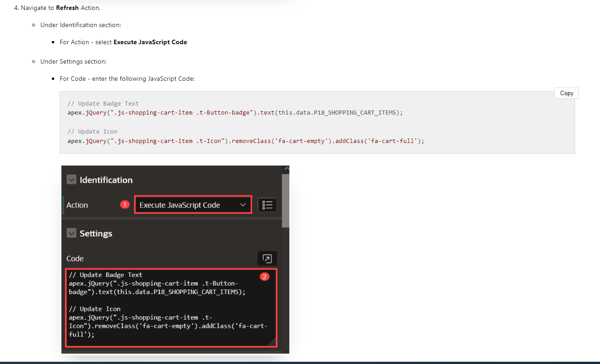600x364 pixels.
Task: Click the red number 2 marker
Action: [265, 276]
